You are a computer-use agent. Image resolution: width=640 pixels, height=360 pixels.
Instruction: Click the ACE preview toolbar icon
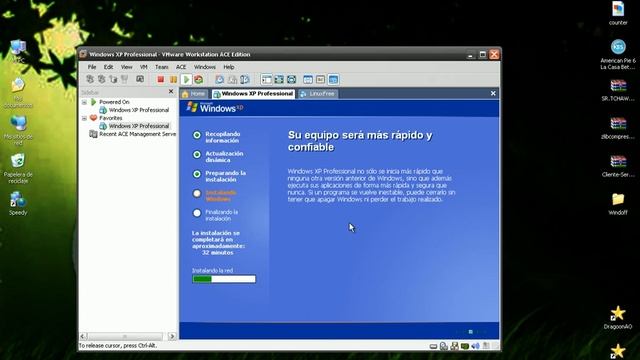tap(140, 79)
